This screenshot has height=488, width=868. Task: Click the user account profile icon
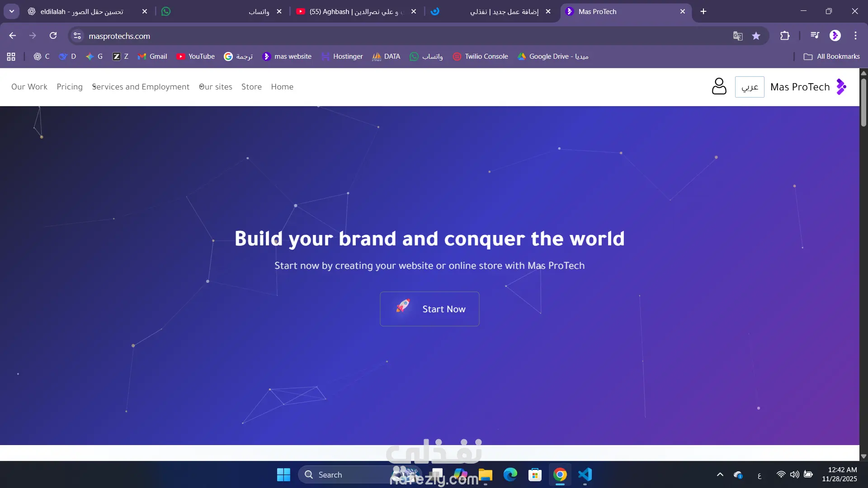(719, 86)
